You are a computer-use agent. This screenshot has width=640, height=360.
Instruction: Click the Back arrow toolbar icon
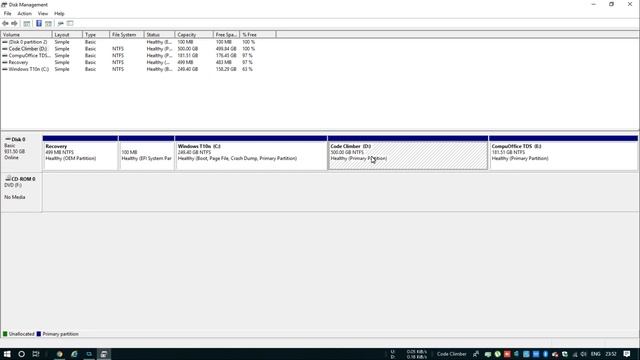(5, 23)
